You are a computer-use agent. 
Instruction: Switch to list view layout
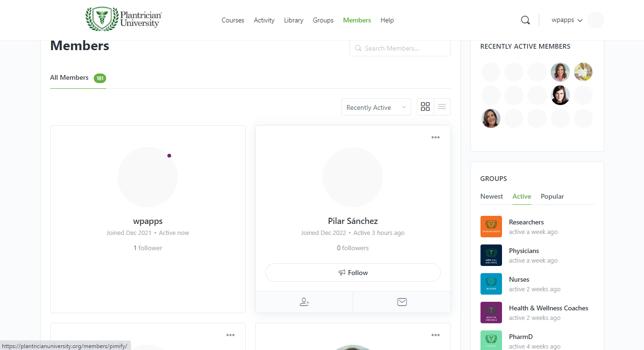[x=442, y=107]
